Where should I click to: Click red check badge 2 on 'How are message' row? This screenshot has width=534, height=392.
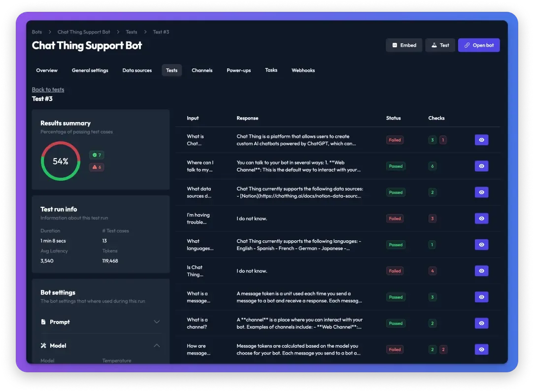tap(443, 350)
